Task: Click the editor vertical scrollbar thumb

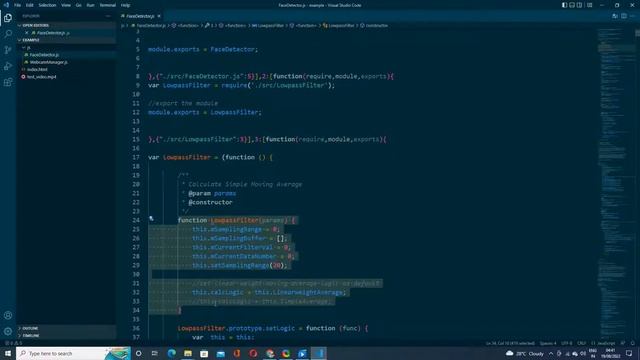Action: [638, 33]
